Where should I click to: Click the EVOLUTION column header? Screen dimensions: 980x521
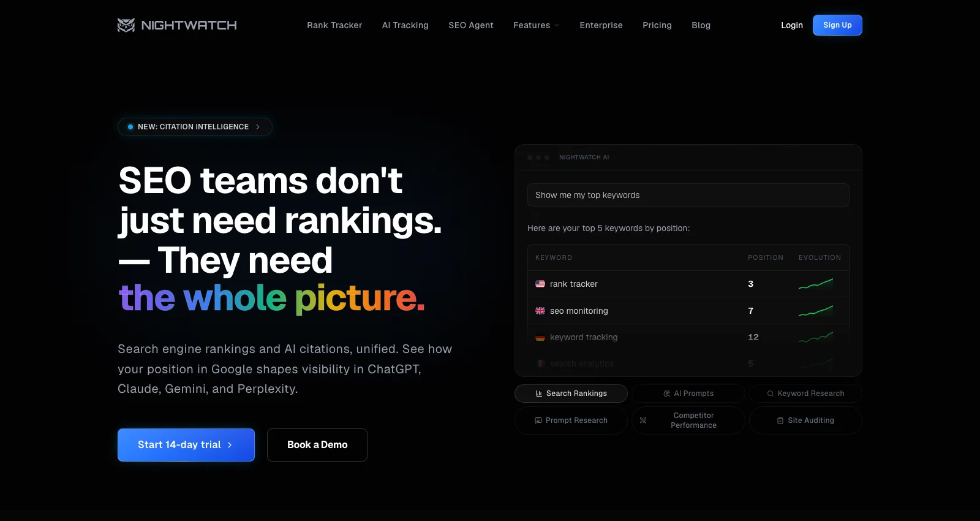click(x=820, y=257)
